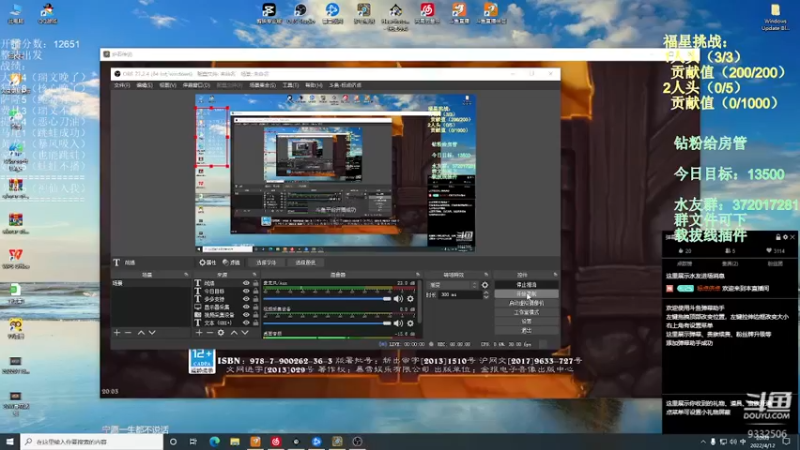Hide the 文本 (GDI+) source with its eye
Viewport: 800px width, 450px height.
(246, 323)
